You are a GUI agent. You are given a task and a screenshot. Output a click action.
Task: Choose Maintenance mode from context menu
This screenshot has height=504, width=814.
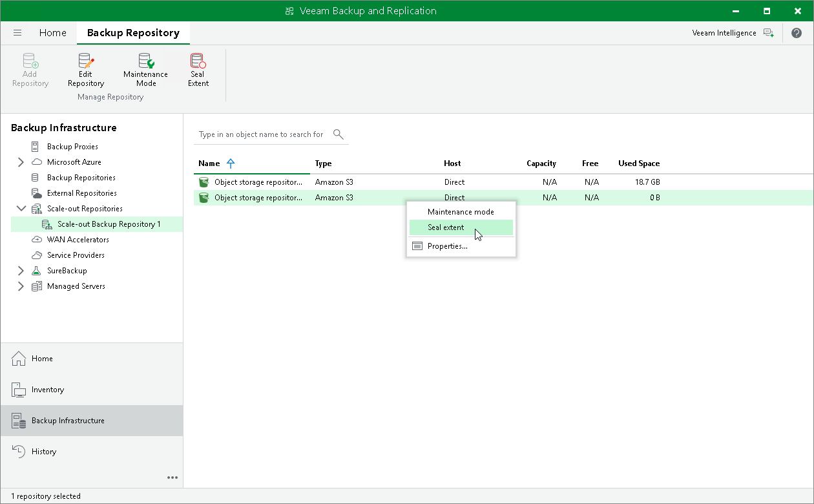[x=461, y=212]
